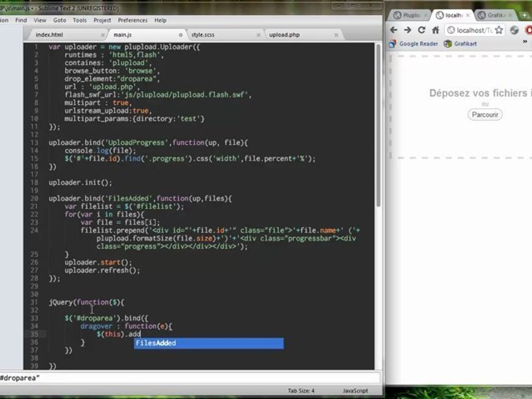Screen dimensions: 532x399
Task: Change the JavaScript syntax selector
Action: pos(355,391)
